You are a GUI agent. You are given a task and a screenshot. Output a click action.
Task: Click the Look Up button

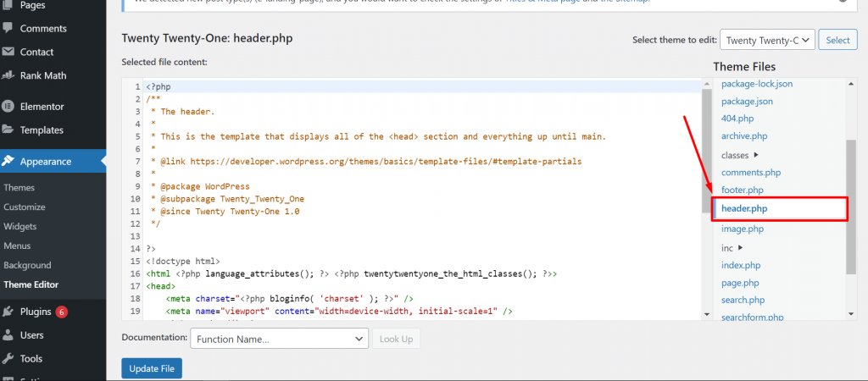[396, 339]
